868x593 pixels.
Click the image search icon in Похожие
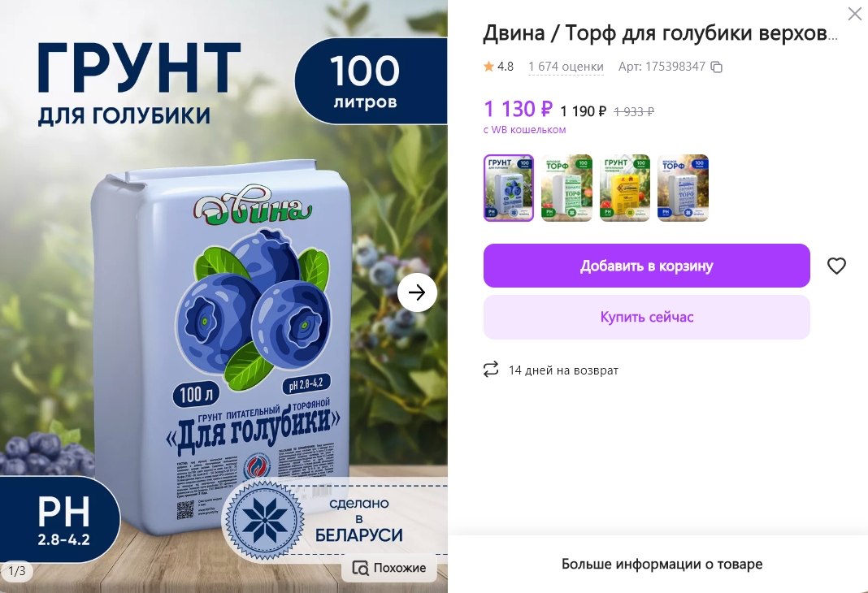(x=360, y=568)
